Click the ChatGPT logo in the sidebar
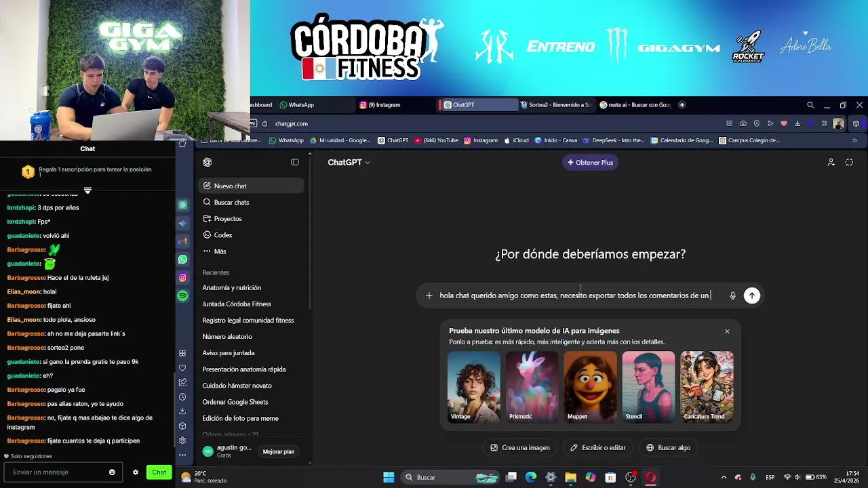 [x=208, y=162]
